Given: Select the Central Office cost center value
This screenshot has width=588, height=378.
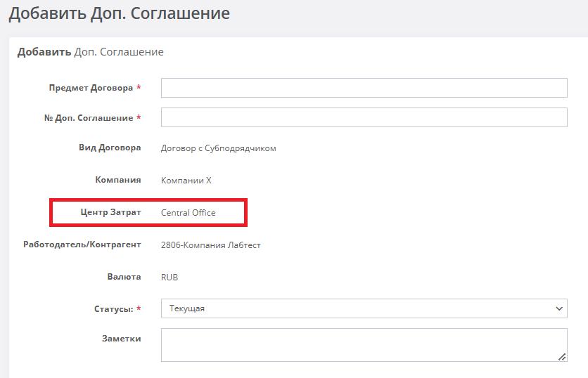Looking at the screenshot, I should tap(188, 212).
